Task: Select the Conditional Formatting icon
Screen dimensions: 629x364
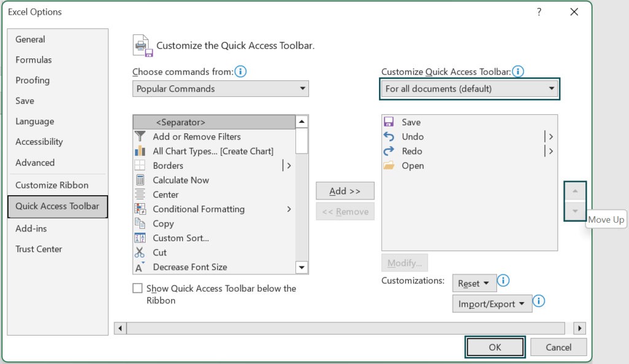Action: (x=142, y=209)
